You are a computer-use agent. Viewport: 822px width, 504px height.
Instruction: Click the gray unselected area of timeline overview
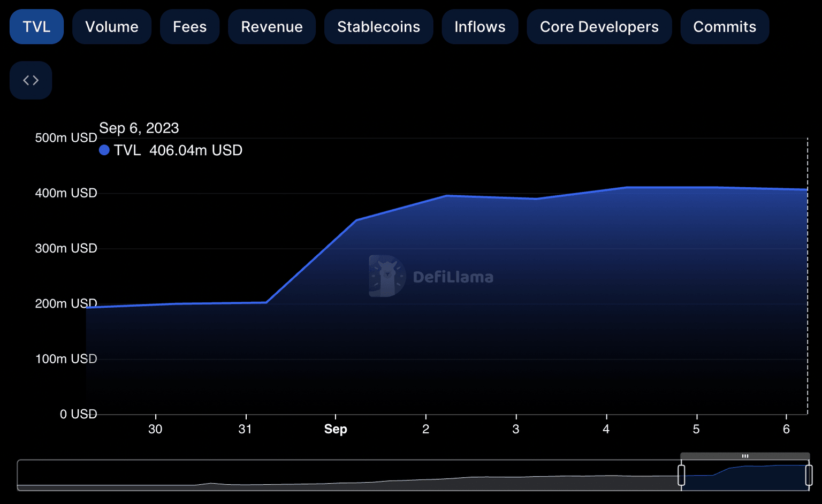[348, 475]
